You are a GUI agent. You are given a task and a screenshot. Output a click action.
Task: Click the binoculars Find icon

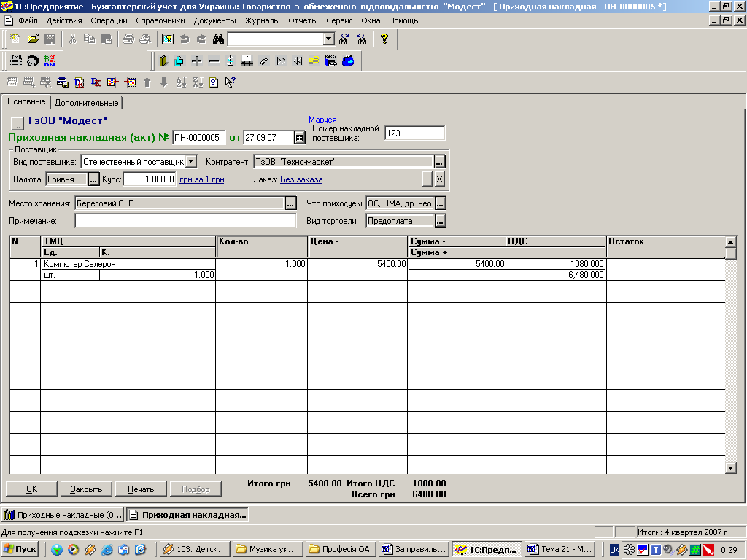(218, 39)
